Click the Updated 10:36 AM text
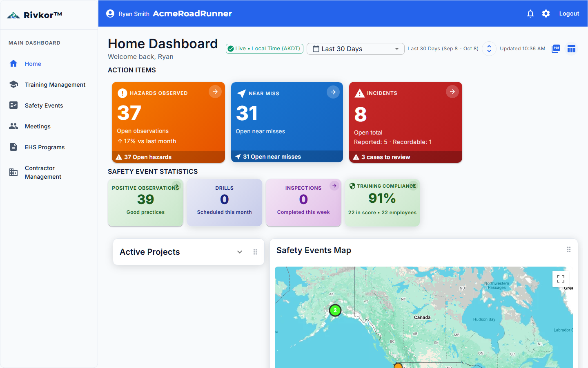Viewport: 588px width, 368px height. [523, 49]
